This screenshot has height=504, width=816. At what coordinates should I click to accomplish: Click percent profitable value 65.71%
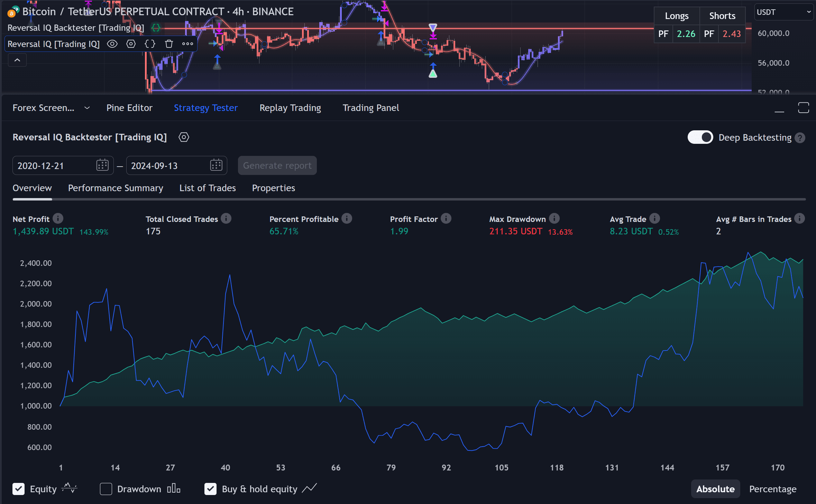click(x=284, y=231)
